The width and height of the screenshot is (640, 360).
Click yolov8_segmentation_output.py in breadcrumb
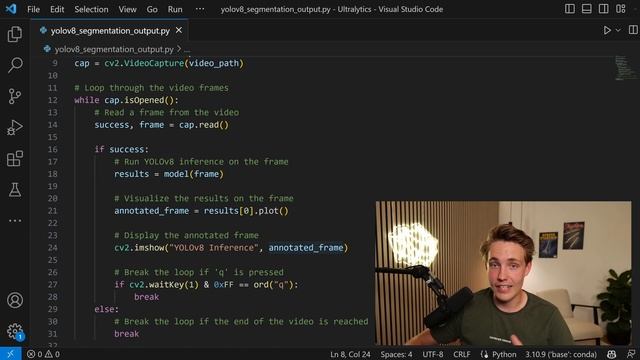click(114, 49)
